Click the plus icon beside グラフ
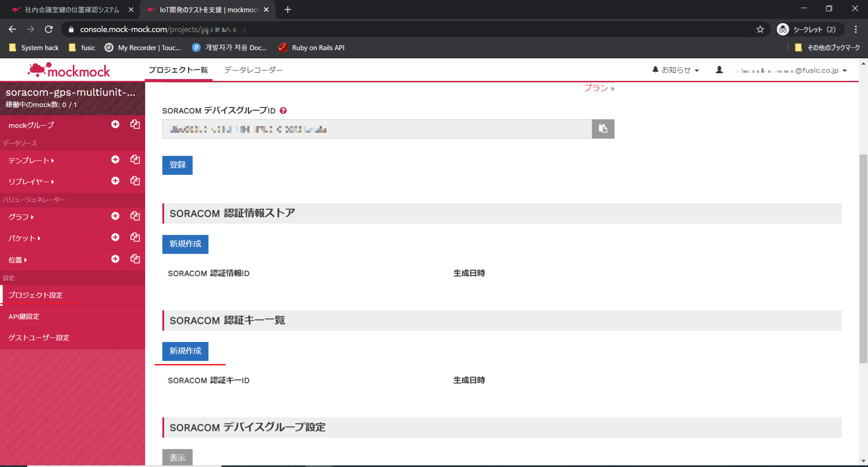Viewport: 868px width, 467px height. click(x=115, y=216)
